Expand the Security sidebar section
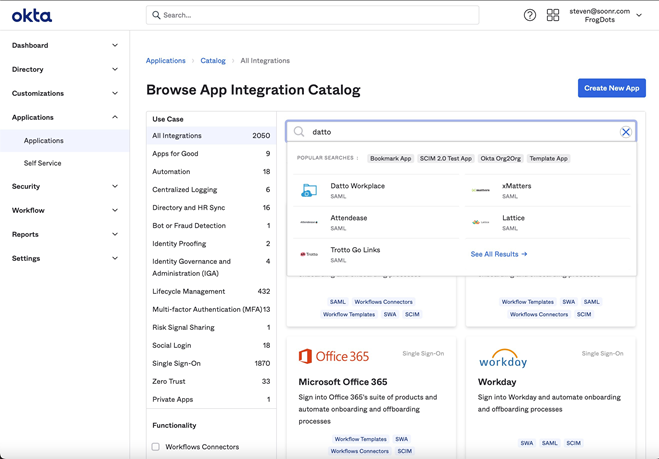This screenshot has width=659, height=459. tap(64, 186)
